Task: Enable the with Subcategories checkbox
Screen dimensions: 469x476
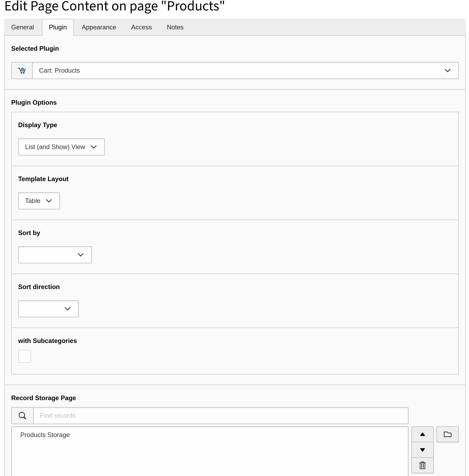Action: pyautogui.click(x=24, y=356)
